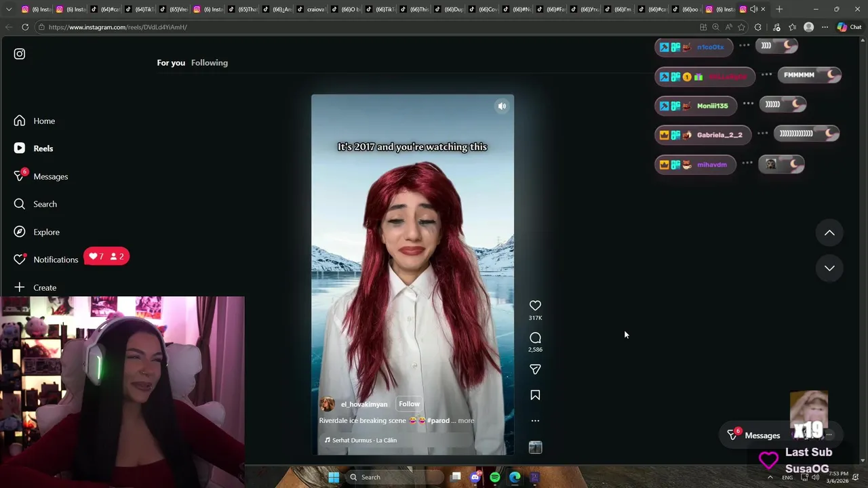Viewport: 868px width, 488px height.
Task: Select the (65)Vrei browser tab
Action: coord(174,9)
